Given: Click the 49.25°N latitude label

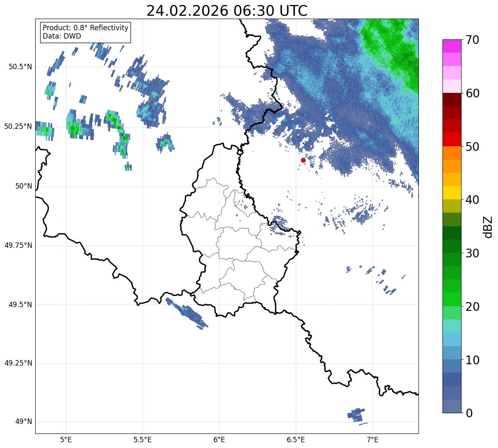Looking at the screenshot, I should pyautogui.click(x=18, y=363).
